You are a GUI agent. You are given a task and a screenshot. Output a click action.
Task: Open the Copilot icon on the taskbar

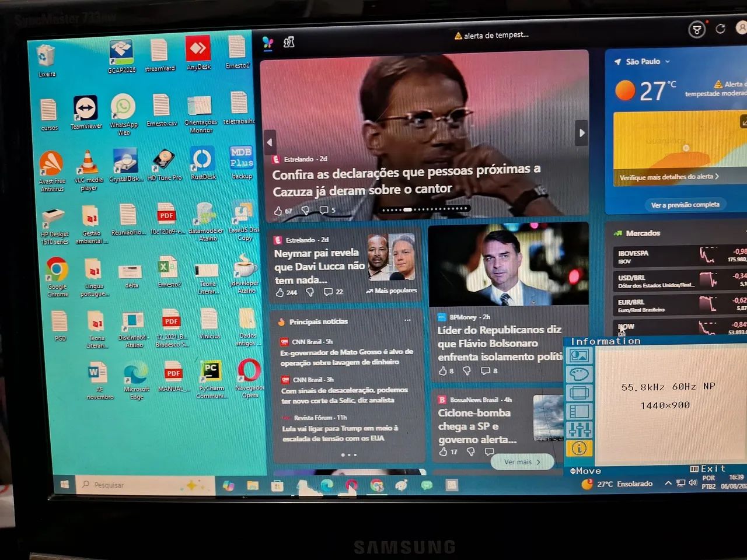pos(228,485)
